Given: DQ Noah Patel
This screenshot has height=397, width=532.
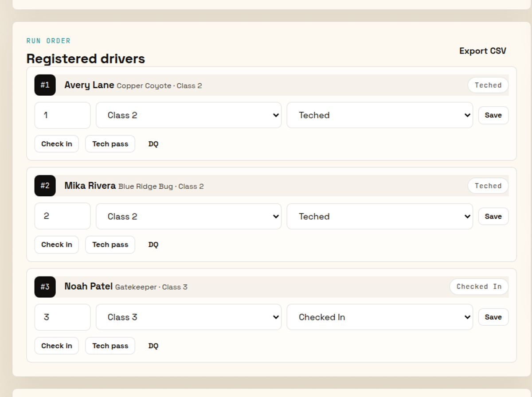Looking at the screenshot, I should point(153,346).
